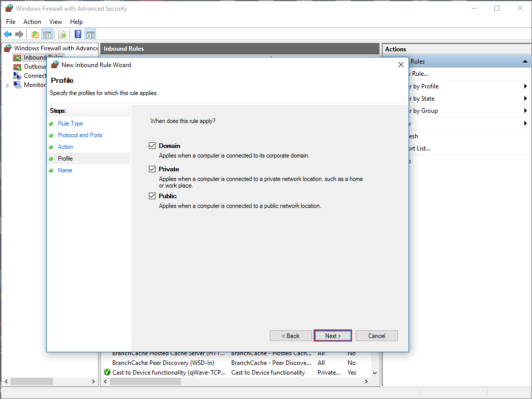Click the New Inbound Rule Wizard title icon
The image size is (532, 399).
(x=55, y=65)
